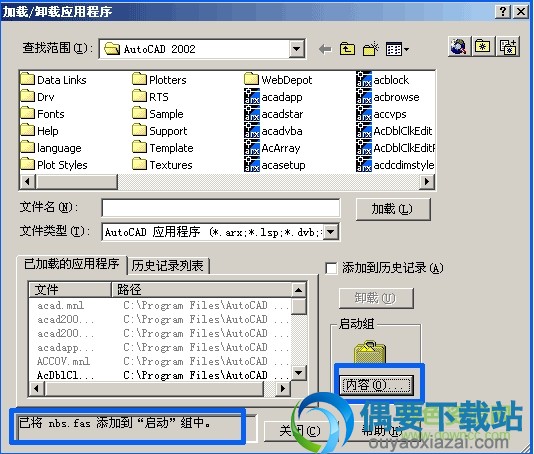Select the AcArray arx file
The width and height of the screenshot is (534, 454).
pyautogui.click(x=272, y=148)
